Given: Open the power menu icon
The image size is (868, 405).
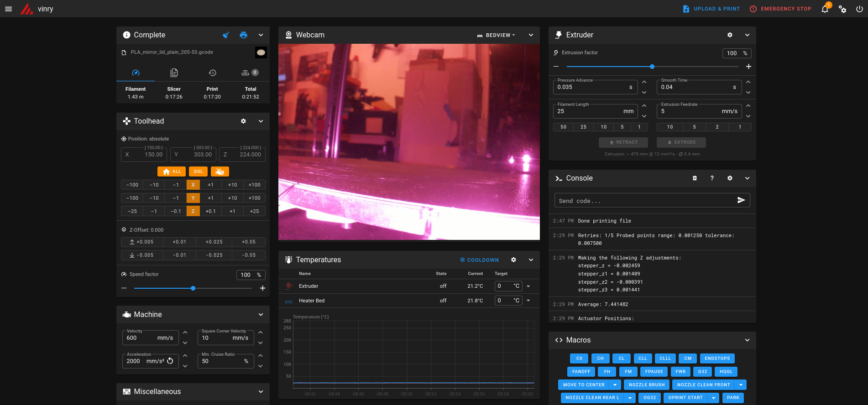Looking at the screenshot, I should [859, 9].
